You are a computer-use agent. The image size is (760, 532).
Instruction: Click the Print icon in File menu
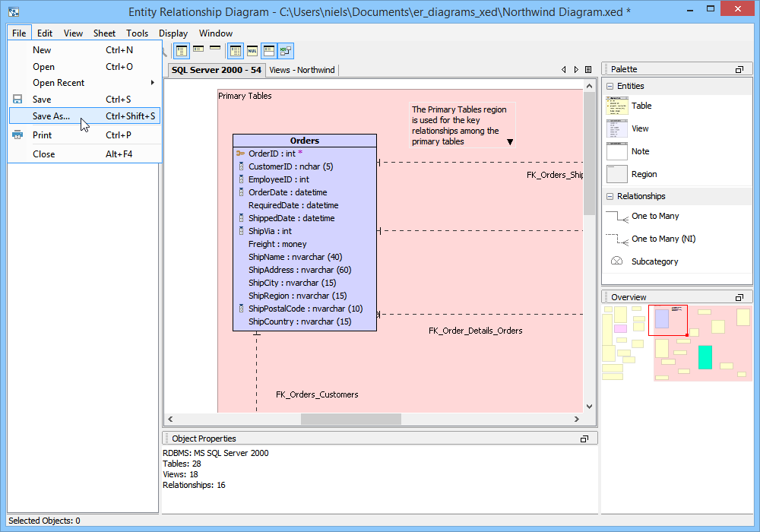tap(17, 135)
